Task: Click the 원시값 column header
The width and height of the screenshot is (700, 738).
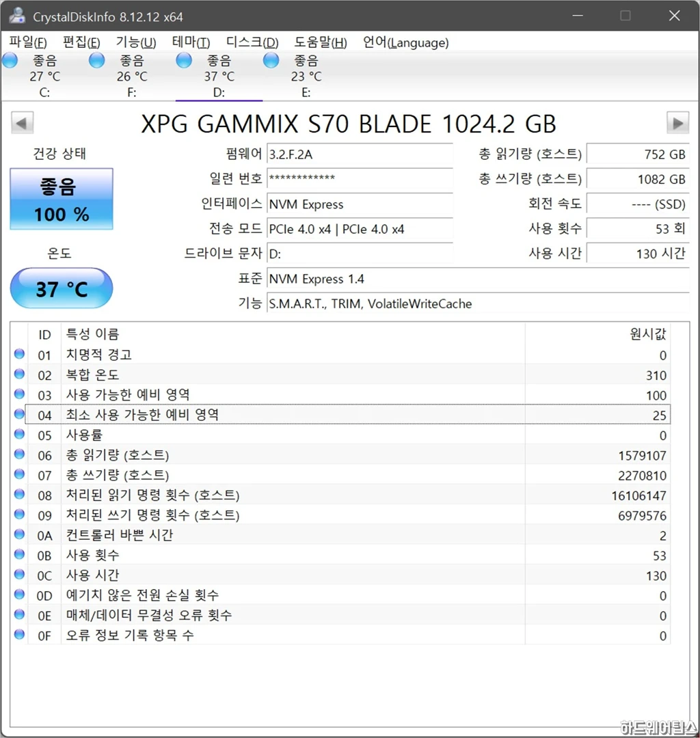Action: [598, 335]
